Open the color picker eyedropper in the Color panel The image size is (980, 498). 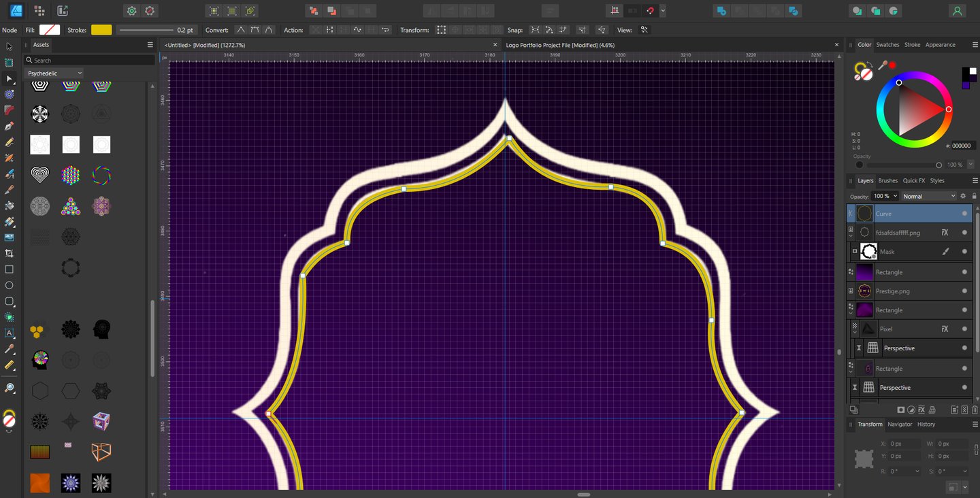883,65
